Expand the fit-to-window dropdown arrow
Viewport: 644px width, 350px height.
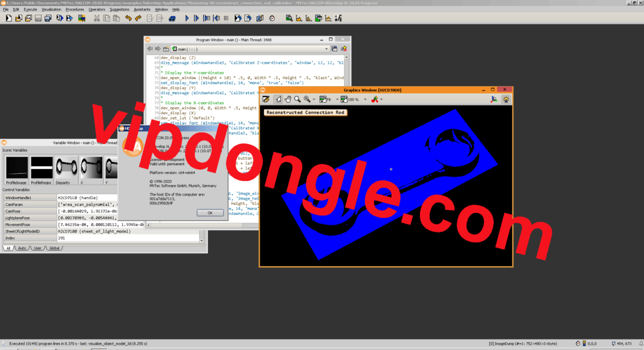pyautogui.click(x=337, y=99)
